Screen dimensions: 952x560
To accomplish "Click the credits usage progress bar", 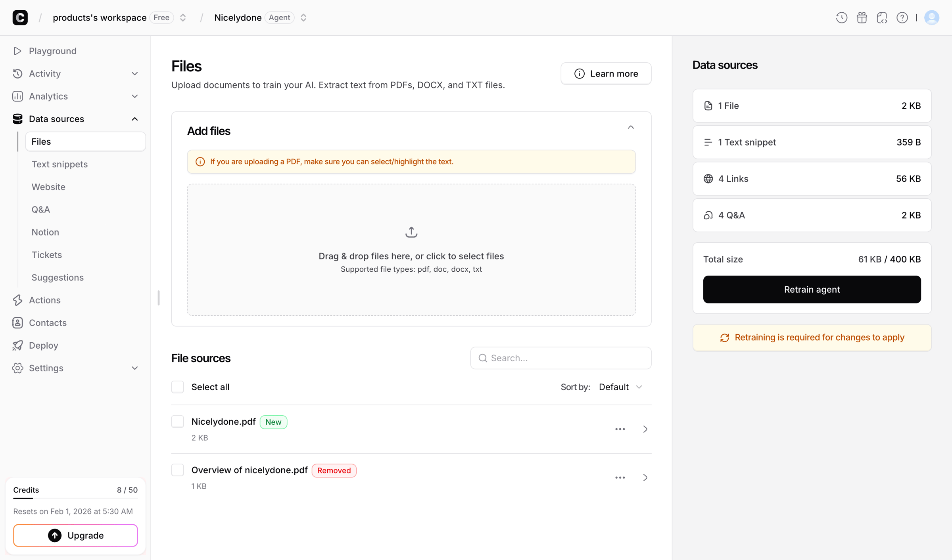I will point(75,498).
